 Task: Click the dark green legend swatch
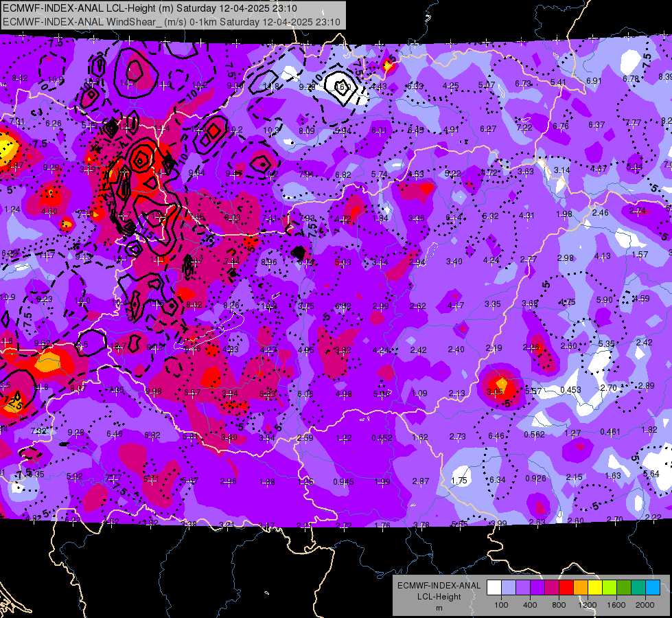[623, 588]
